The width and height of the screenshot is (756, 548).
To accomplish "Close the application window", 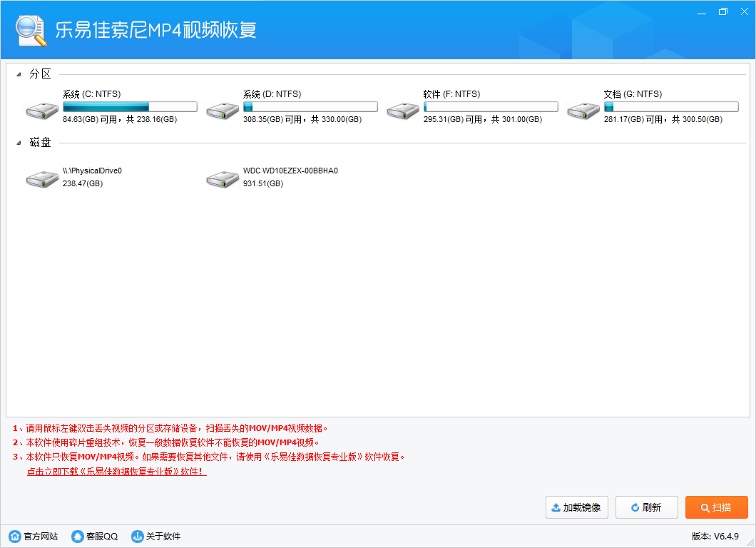I will pos(745,11).
